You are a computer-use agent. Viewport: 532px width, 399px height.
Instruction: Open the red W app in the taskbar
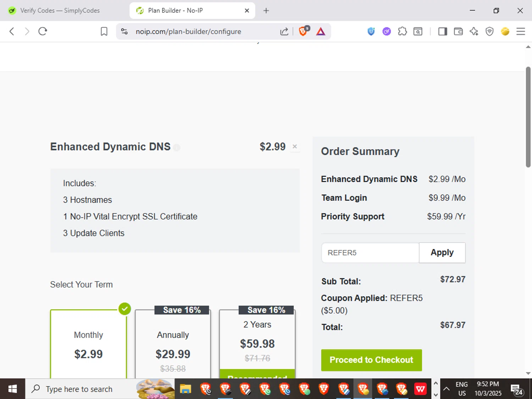pyautogui.click(x=420, y=389)
